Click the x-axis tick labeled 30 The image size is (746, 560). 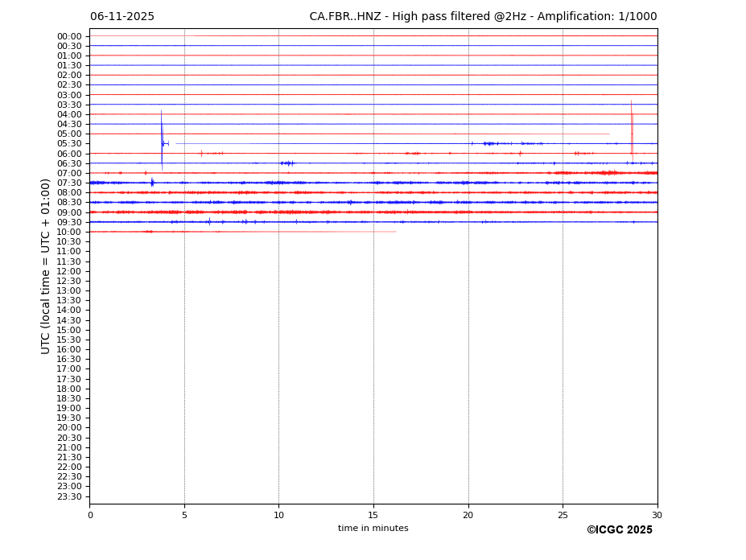tap(657, 515)
